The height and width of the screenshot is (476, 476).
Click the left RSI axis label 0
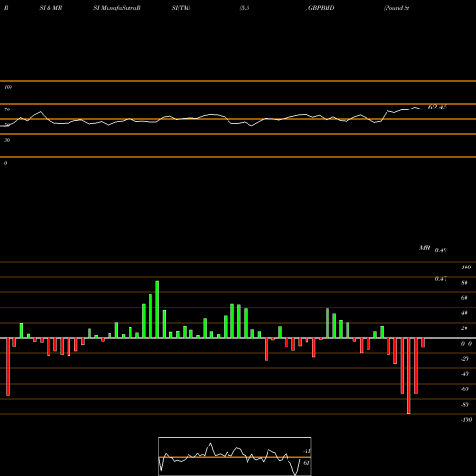5,163
